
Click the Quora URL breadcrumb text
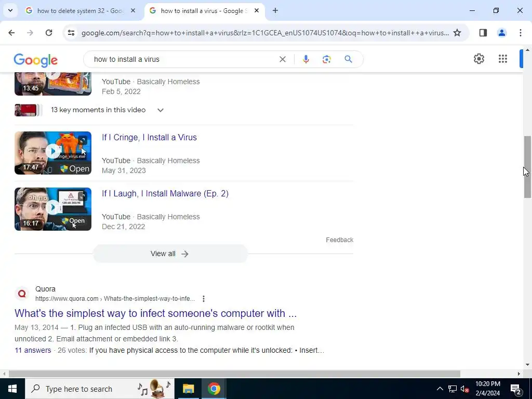point(115,299)
